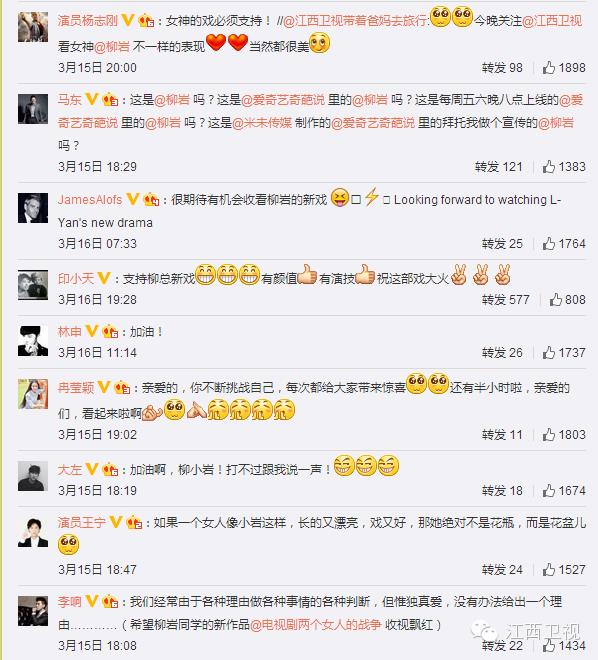
Task: Open 演员杨志刚 profile via username
Action: pyautogui.click(x=88, y=20)
